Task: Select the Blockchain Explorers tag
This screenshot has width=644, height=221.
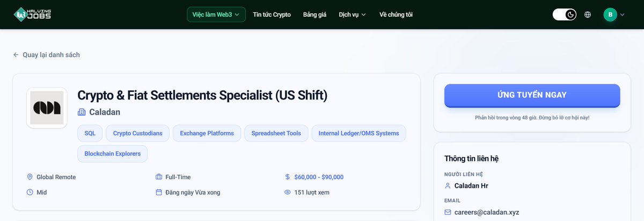Action: 112,153
